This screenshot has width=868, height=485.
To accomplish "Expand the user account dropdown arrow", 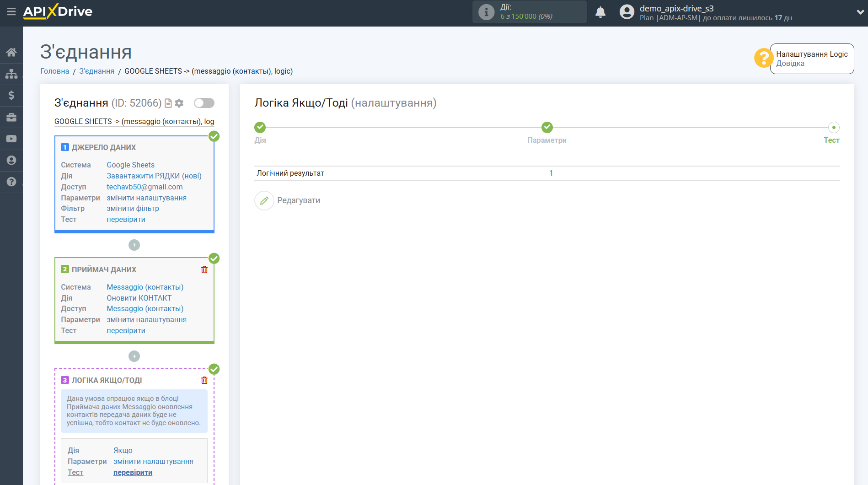I will click(x=859, y=12).
